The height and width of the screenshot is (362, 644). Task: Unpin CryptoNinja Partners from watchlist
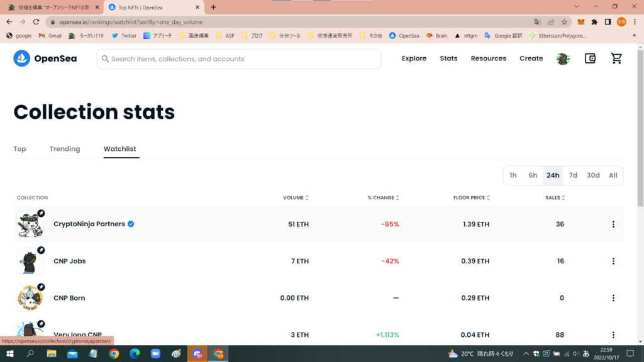[41, 214]
